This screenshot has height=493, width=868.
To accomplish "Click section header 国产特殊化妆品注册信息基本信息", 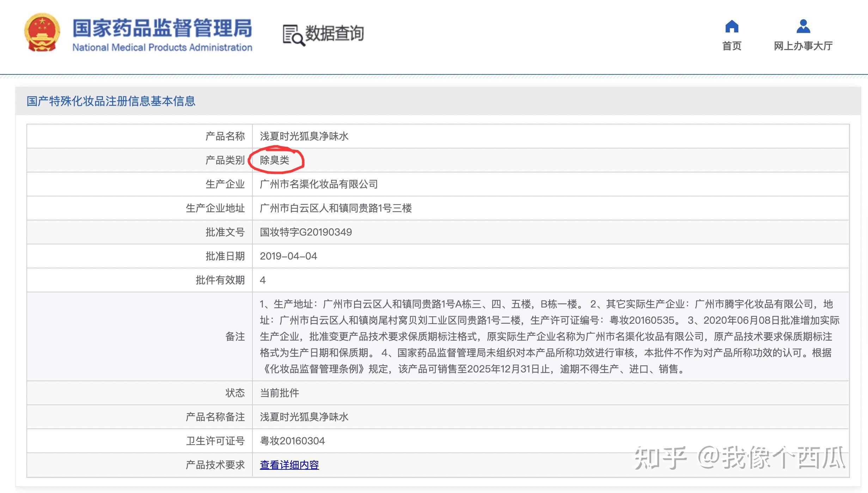I will pyautogui.click(x=111, y=101).
